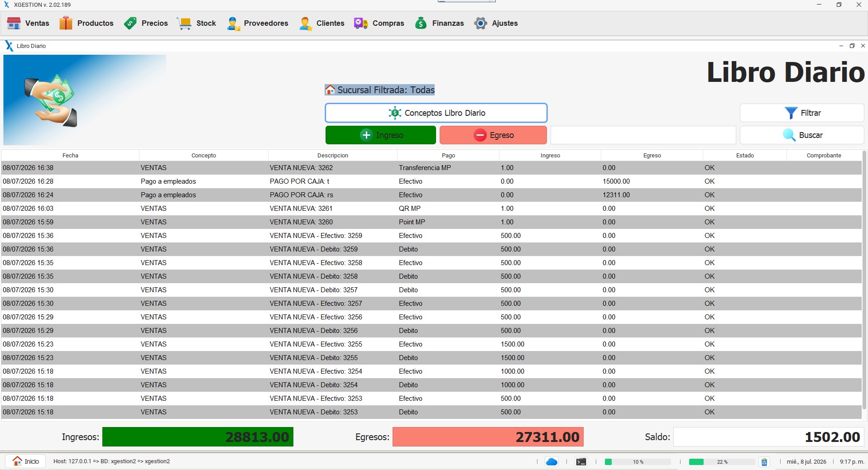Sort by Ingreso column header

tap(550, 155)
